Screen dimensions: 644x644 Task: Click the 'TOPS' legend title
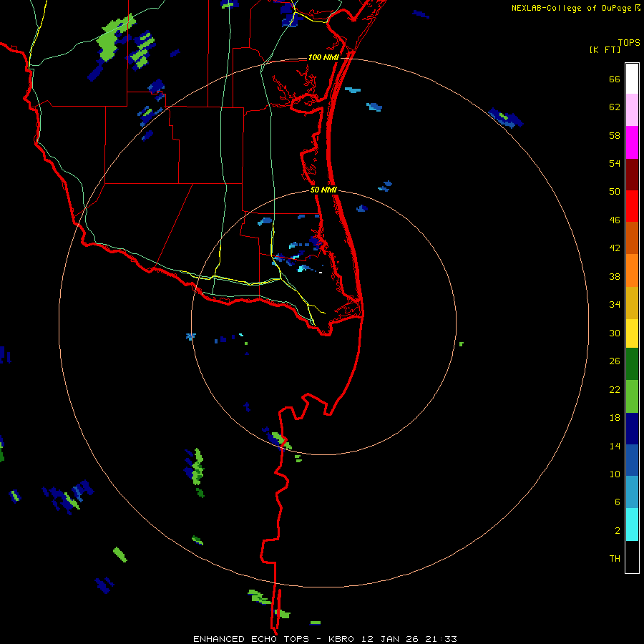629,43
